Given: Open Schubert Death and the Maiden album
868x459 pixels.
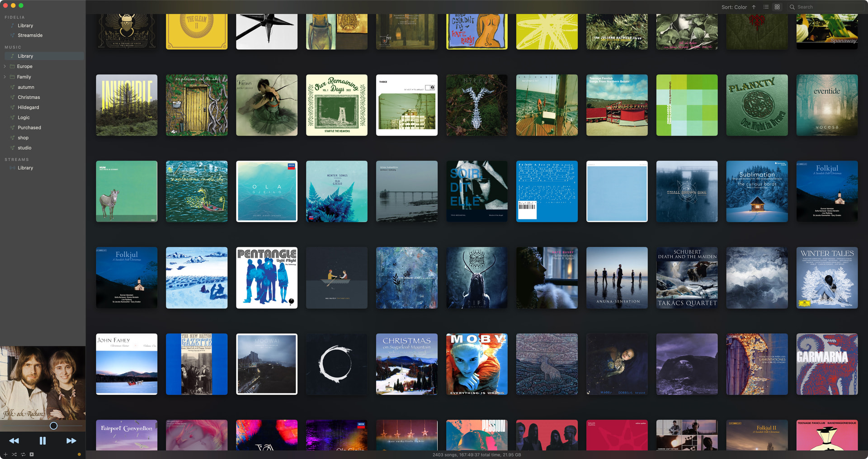Looking at the screenshot, I should point(687,278).
